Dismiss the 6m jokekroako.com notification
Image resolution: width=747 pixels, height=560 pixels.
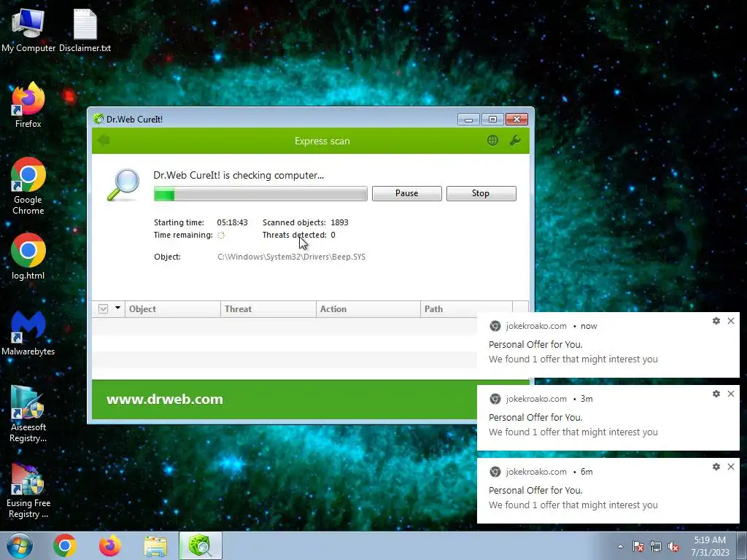[x=731, y=467]
